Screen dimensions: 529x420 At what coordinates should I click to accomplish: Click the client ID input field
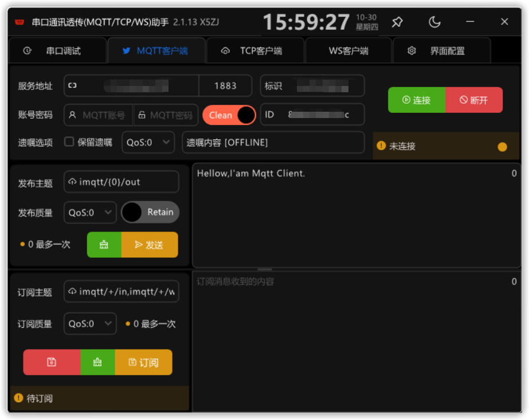(x=312, y=115)
